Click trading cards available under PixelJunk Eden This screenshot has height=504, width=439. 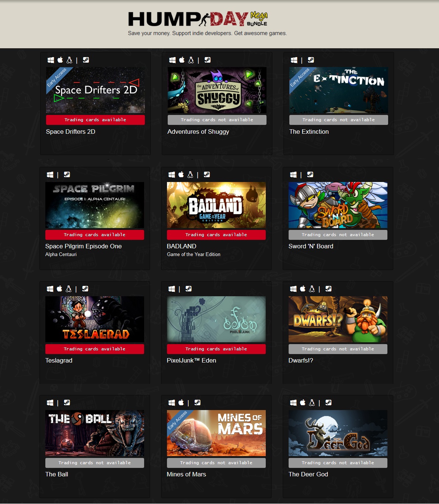coord(216,349)
